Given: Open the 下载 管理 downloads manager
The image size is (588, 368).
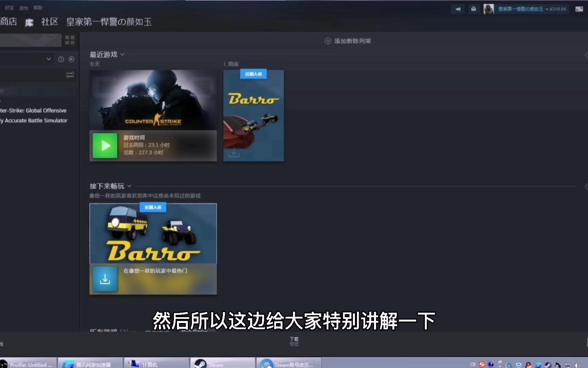Looking at the screenshot, I should click(x=294, y=341).
